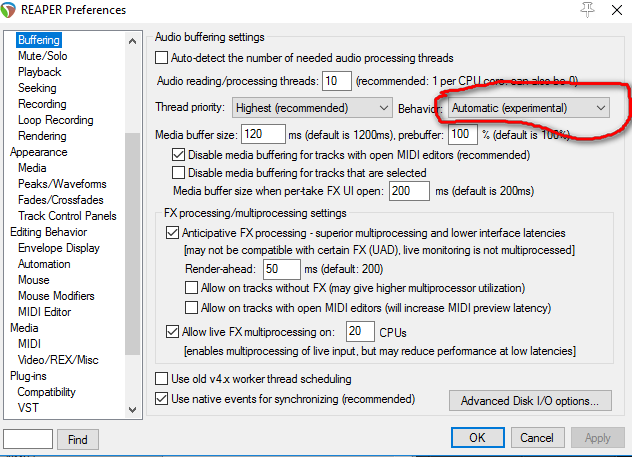Screen dimensions: 632x457
Task: Select Peaks/Waveforms preferences page
Action: pos(62,184)
